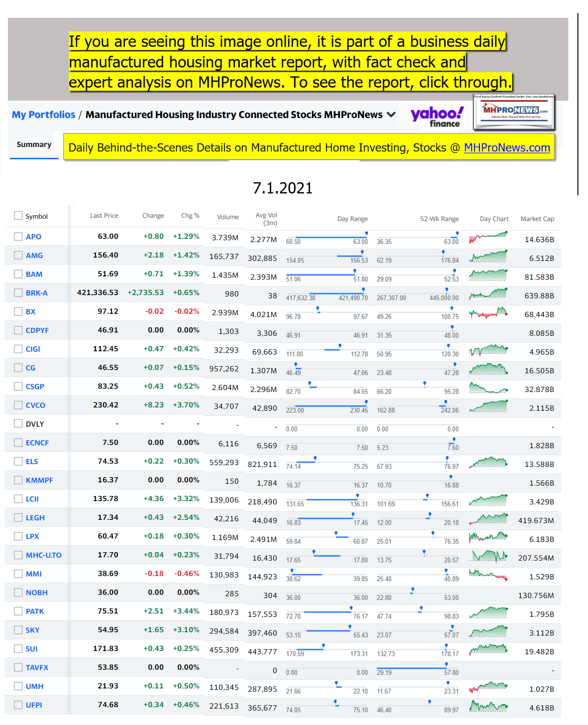Open the MHProNews.com hyperlink

(507, 148)
